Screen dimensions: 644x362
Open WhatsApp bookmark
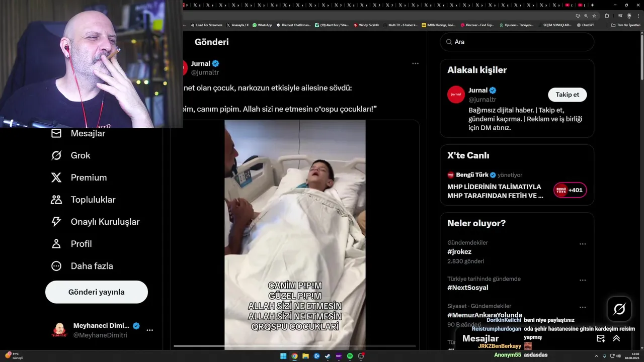(x=262, y=25)
